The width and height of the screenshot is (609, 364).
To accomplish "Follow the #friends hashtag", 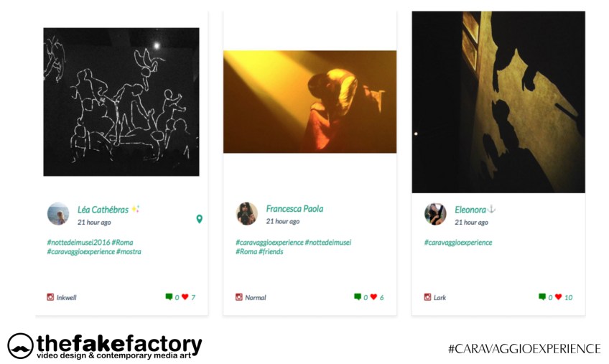I will point(271,252).
